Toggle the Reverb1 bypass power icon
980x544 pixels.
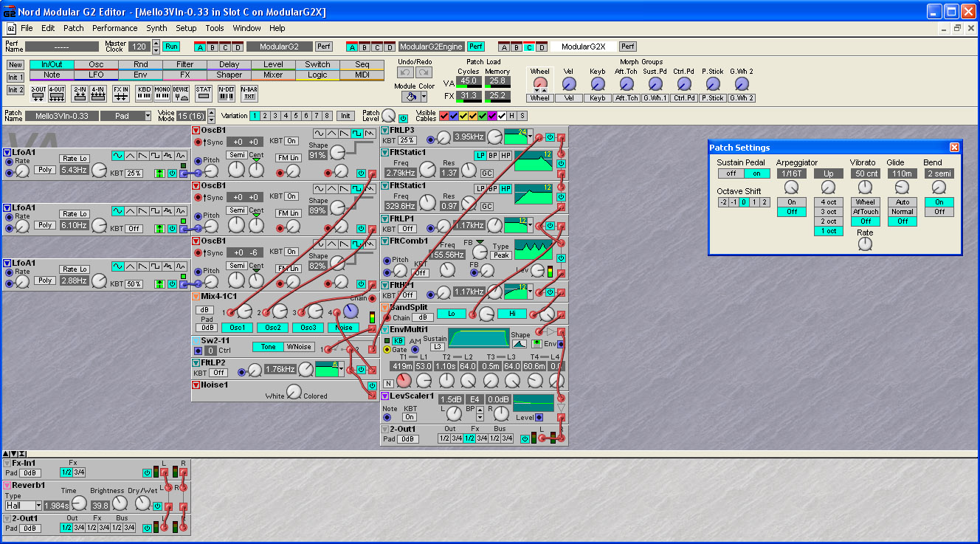[156, 506]
